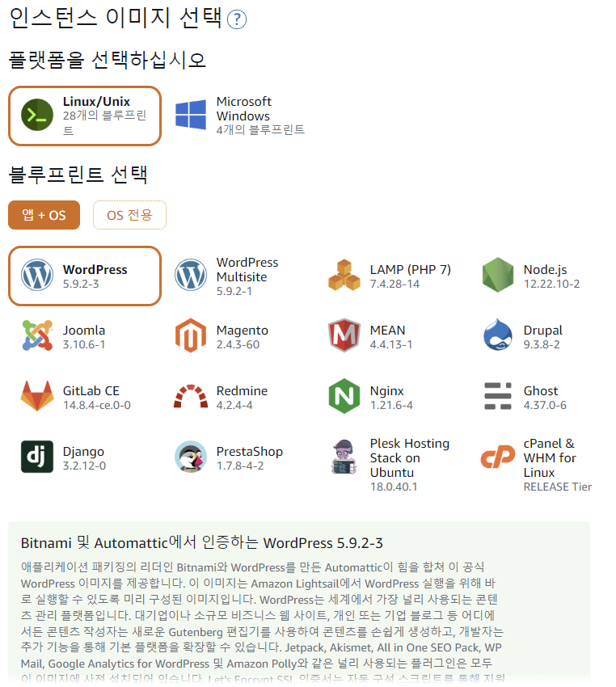Image resolution: width=616 pixels, height=687 pixels.
Task: Click the Linux/Unix platform name
Action: [96, 102]
